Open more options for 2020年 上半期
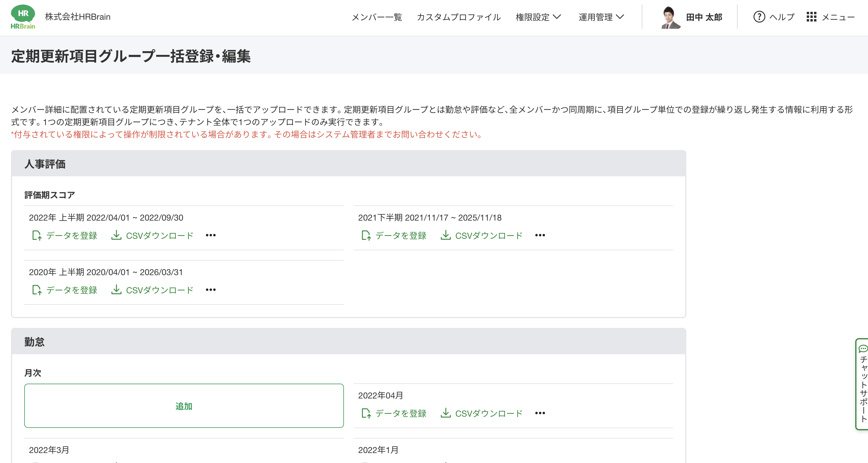Screen dimensions: 868x463 210,290
